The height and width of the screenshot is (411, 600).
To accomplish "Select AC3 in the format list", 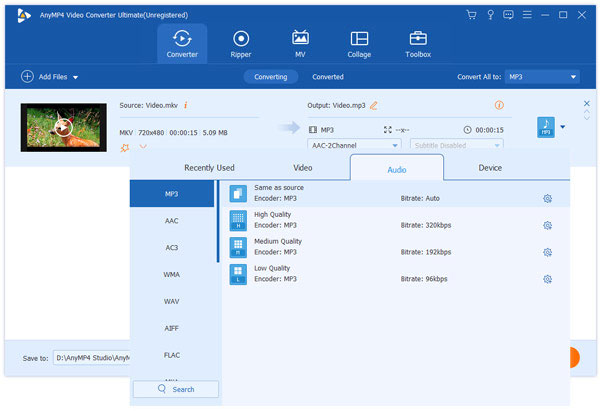I will pos(172,248).
